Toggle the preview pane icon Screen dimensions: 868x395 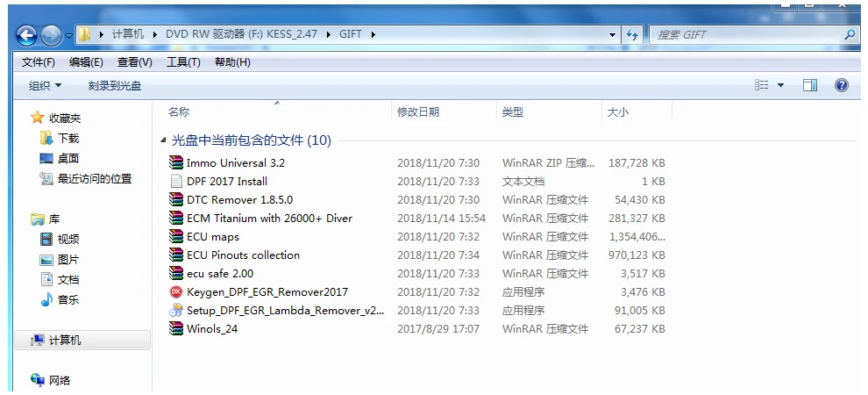810,85
